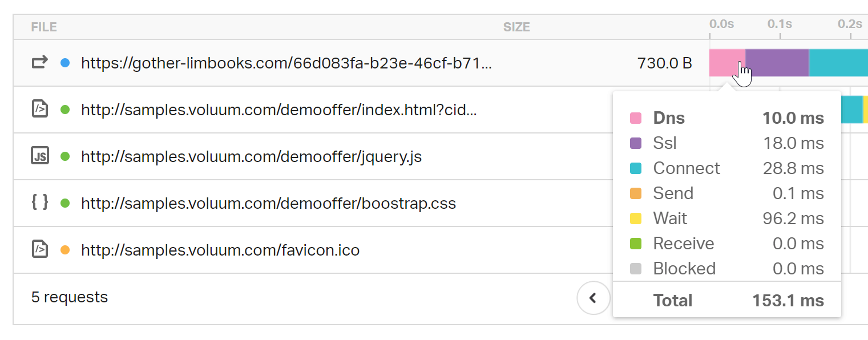Click the 0.1s timeline marker

(x=780, y=24)
